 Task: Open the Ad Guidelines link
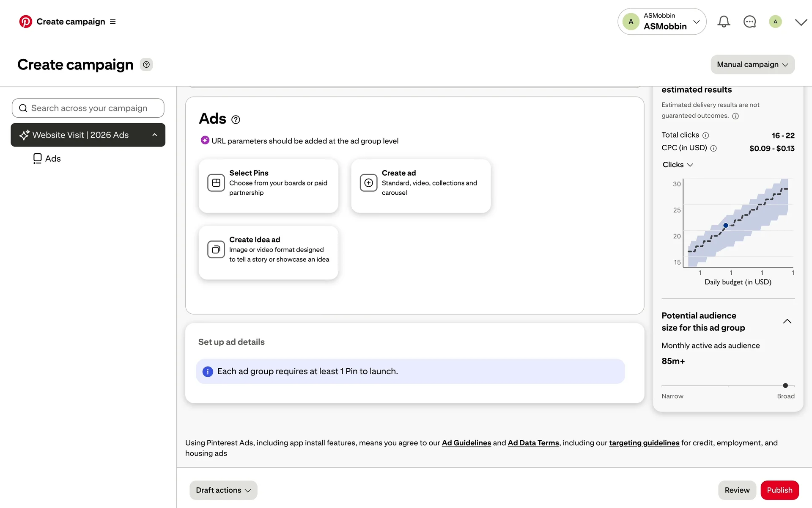[466, 443]
